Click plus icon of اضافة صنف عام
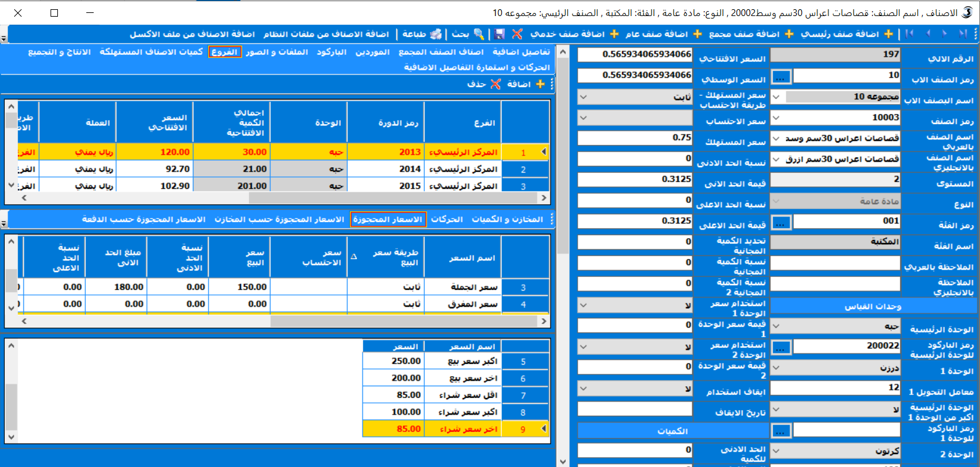Screen dimensions: 980x467 [x=697, y=34]
